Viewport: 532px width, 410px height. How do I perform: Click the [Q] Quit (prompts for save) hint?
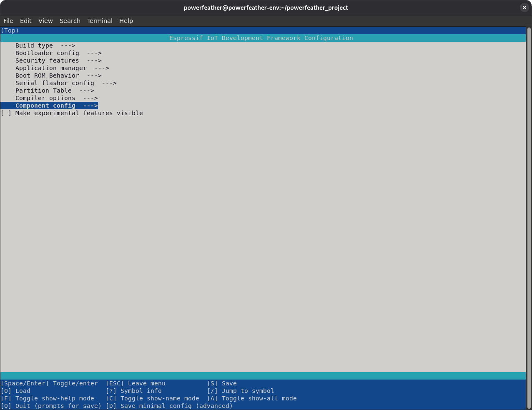tap(51, 406)
